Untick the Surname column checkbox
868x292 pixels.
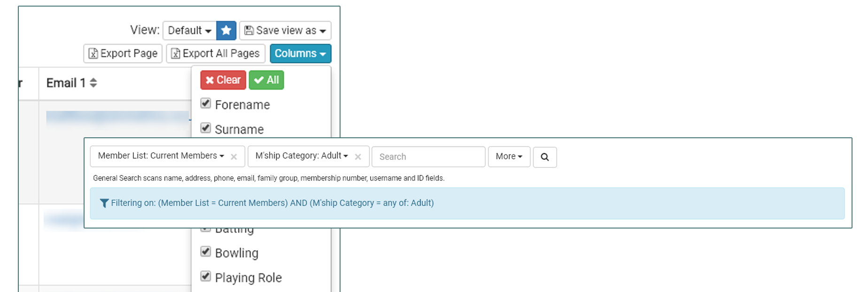pyautogui.click(x=206, y=128)
